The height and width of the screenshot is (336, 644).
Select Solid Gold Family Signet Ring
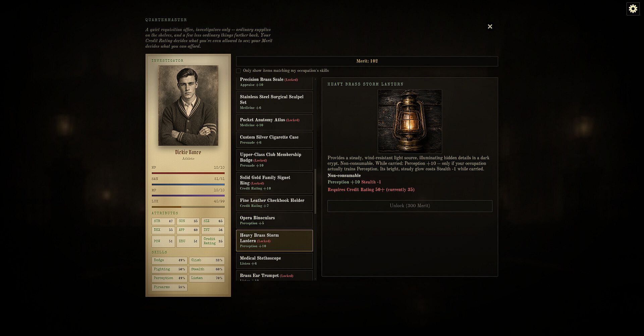pyautogui.click(x=274, y=183)
